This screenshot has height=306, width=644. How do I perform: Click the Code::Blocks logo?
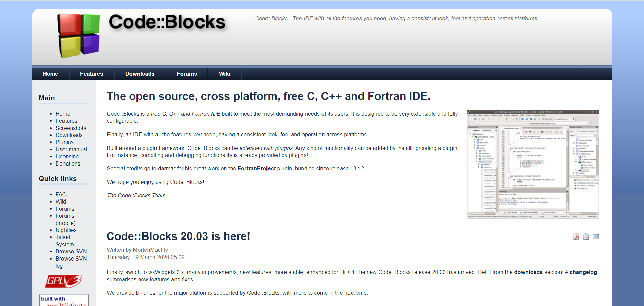[x=79, y=36]
